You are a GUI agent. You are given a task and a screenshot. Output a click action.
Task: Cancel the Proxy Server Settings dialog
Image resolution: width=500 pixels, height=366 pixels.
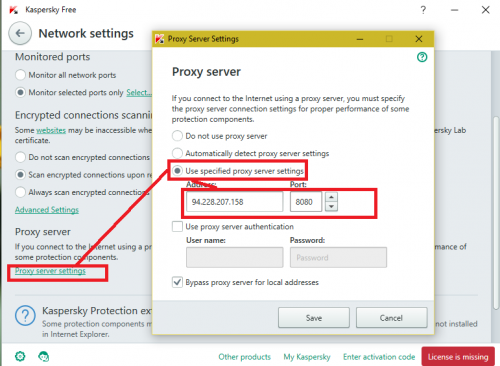(391, 318)
